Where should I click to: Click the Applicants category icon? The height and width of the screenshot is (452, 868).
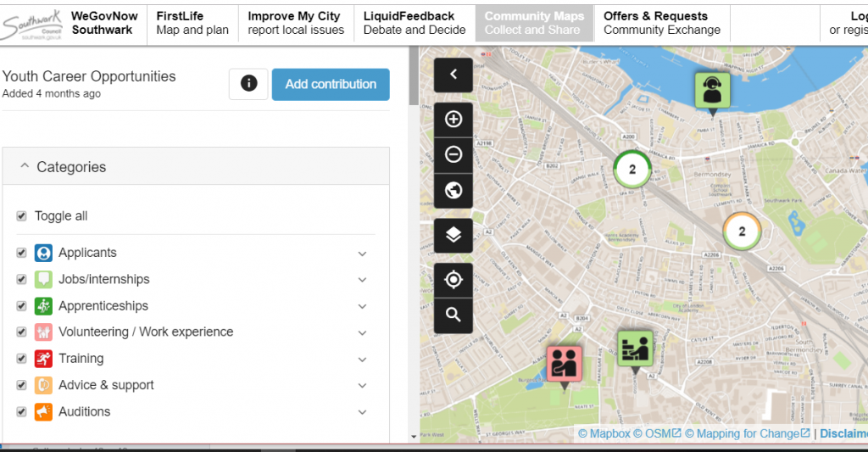click(x=43, y=253)
